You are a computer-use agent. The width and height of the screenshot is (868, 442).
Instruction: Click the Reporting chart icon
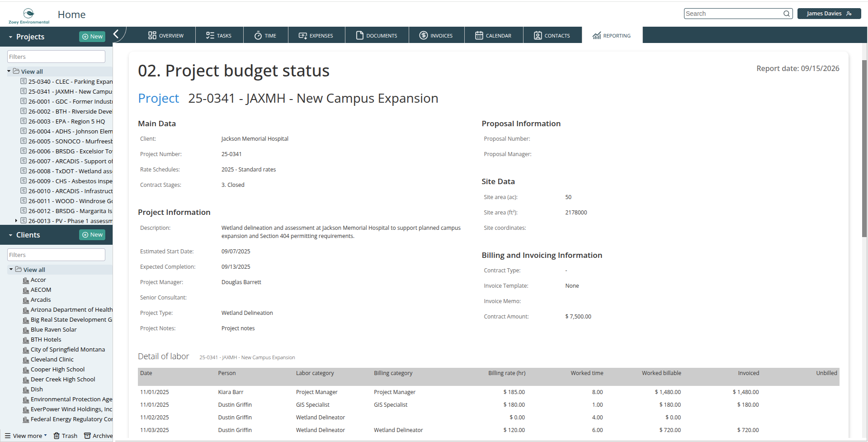[x=597, y=35]
